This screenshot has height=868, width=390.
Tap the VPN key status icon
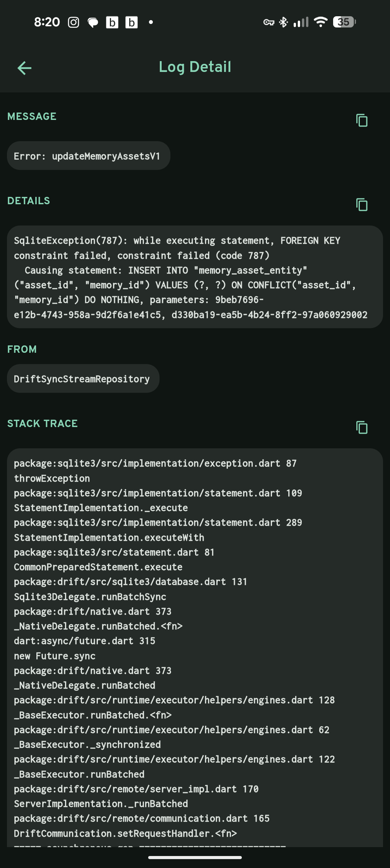(x=269, y=22)
